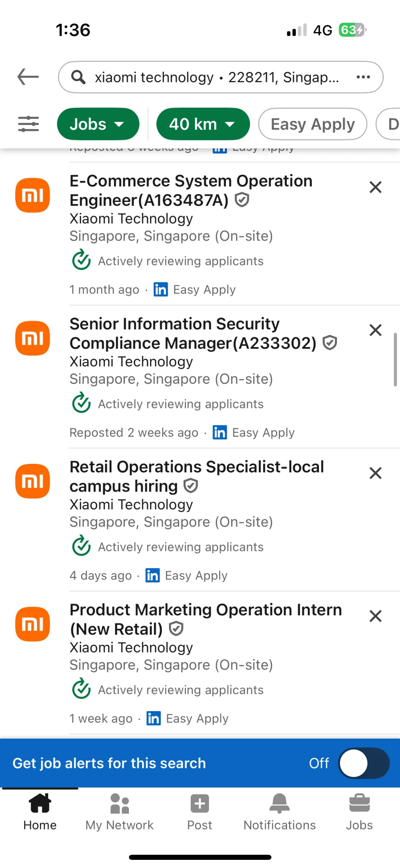Tap Xiaomi logo beside Retail Operations Specialist
400x868 pixels.
tap(33, 481)
